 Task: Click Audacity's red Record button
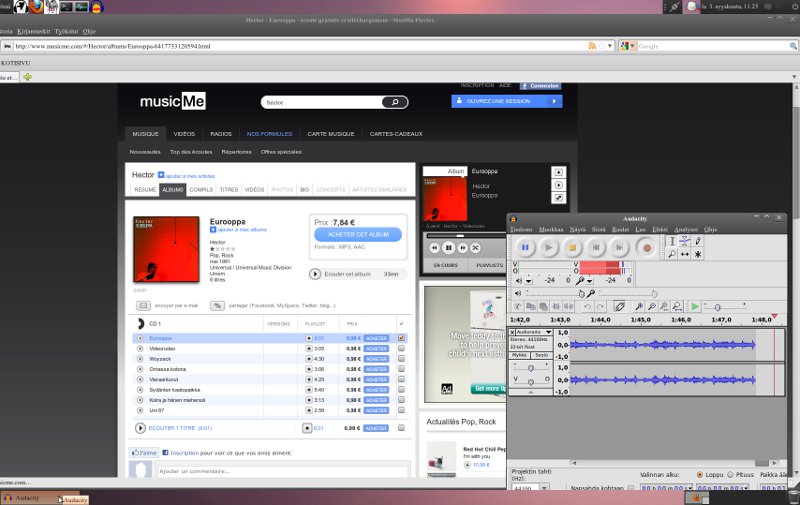[646, 247]
